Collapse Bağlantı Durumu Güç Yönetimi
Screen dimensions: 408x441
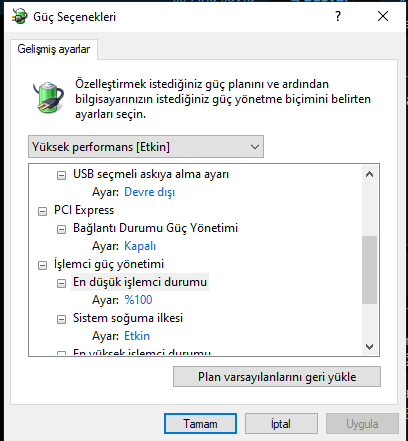click(x=61, y=229)
